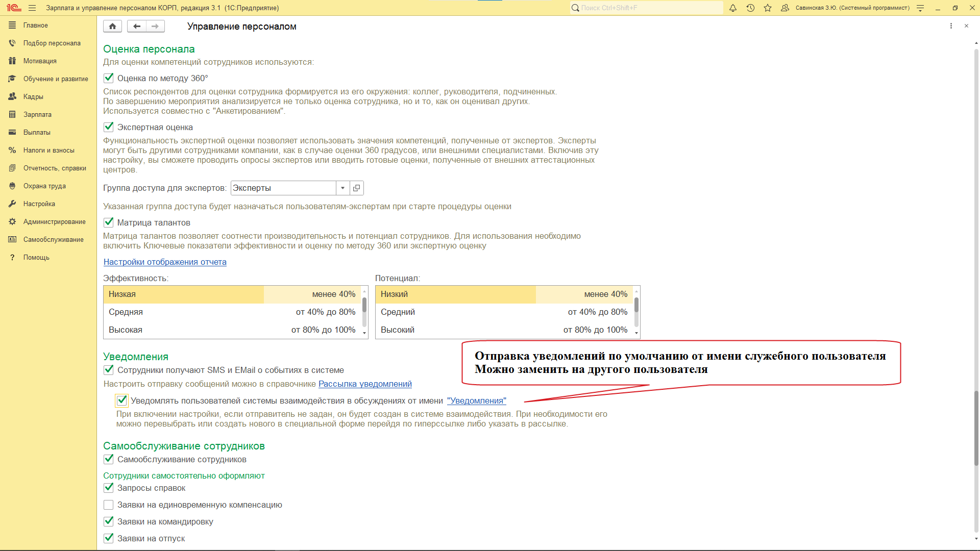
Task: Open the main hamburger menu icon
Action: point(32,8)
